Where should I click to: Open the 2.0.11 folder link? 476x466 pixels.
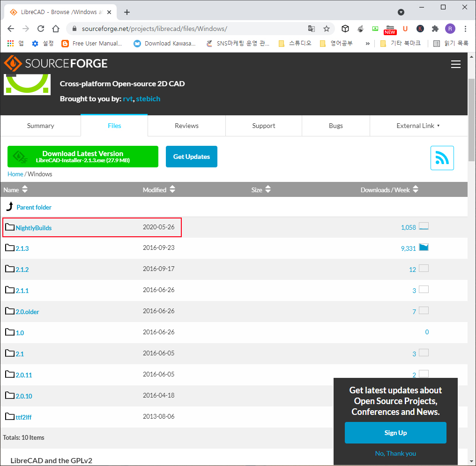(24, 375)
